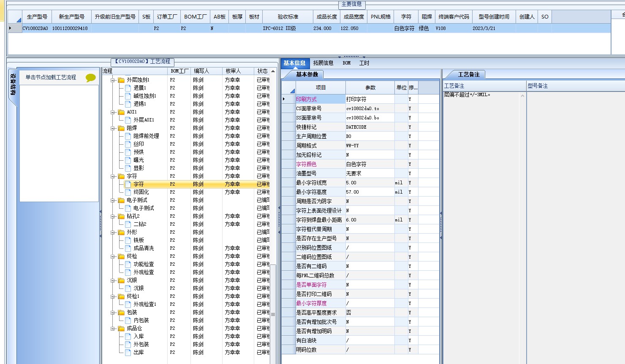This screenshot has height=364, width=625.
Task: Open the 设备结构 vertical side tab
Action: coord(13,85)
